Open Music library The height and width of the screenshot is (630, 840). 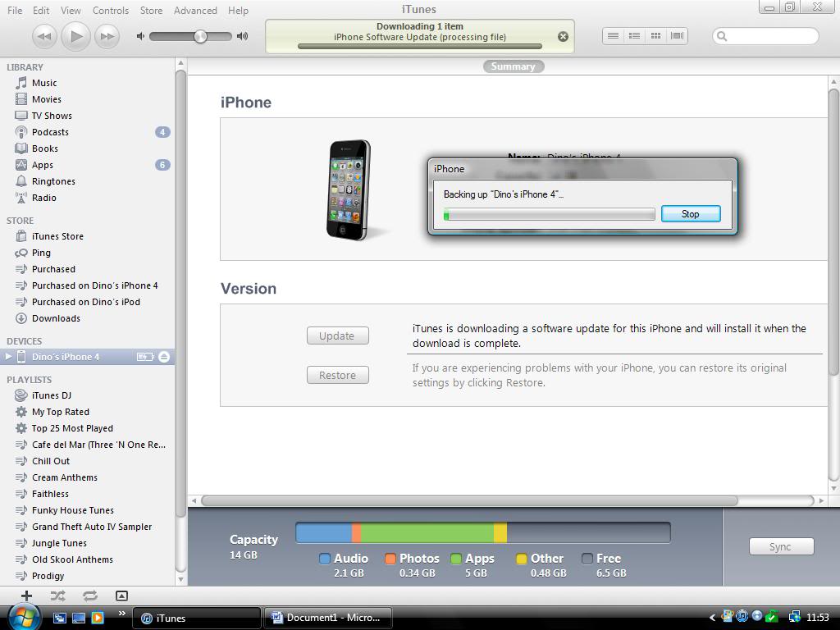pyautogui.click(x=44, y=83)
